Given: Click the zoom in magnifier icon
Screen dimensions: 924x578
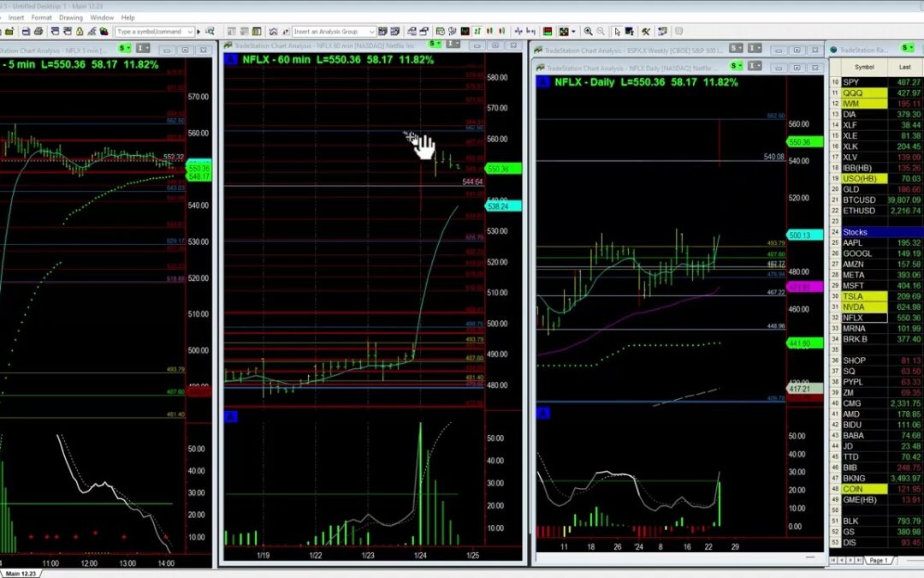Looking at the screenshot, I should click(588, 32).
